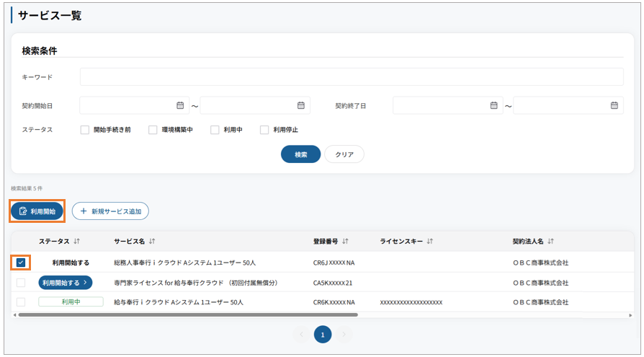Toggle 利用停止 status checkbox
644x357 pixels.
click(x=264, y=130)
